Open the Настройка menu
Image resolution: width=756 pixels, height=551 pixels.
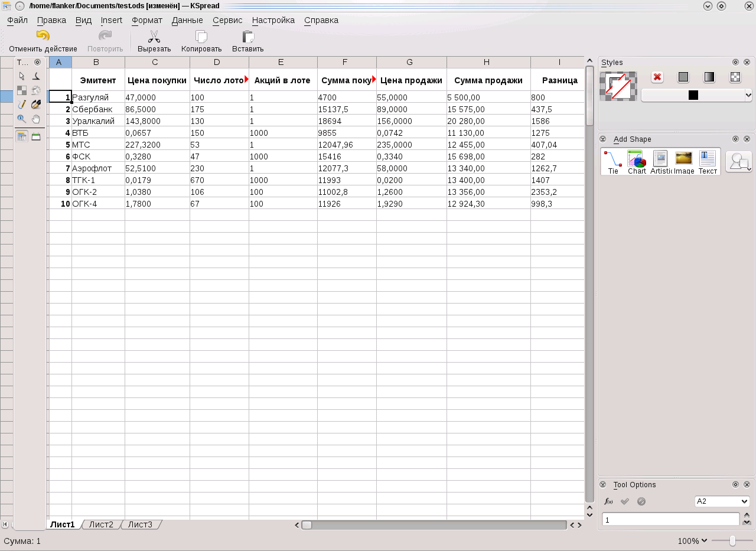click(273, 20)
